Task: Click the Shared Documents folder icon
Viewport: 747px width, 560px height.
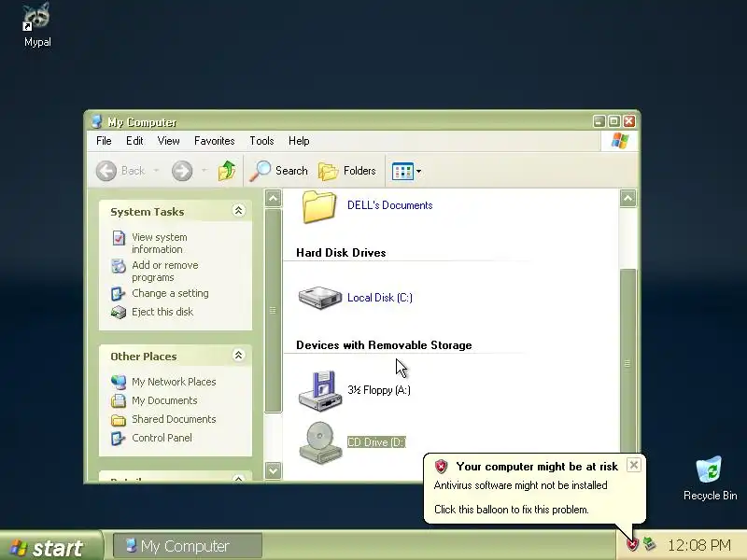Action: pos(119,419)
